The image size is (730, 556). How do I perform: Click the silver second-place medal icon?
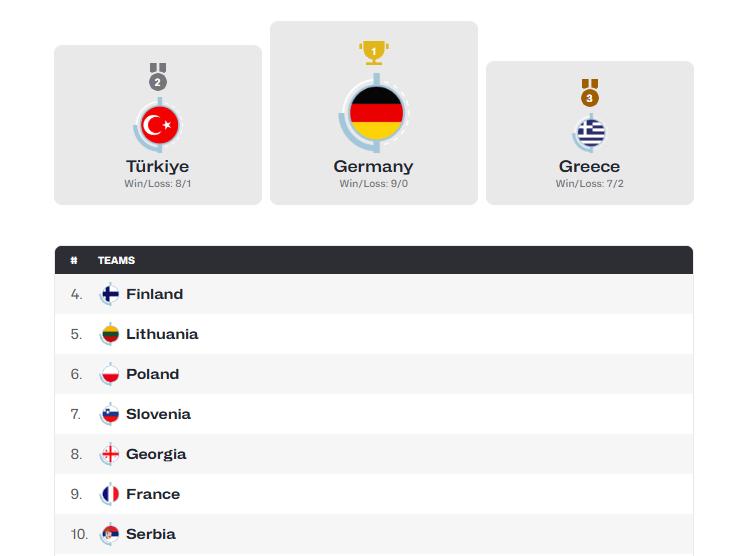(158, 78)
